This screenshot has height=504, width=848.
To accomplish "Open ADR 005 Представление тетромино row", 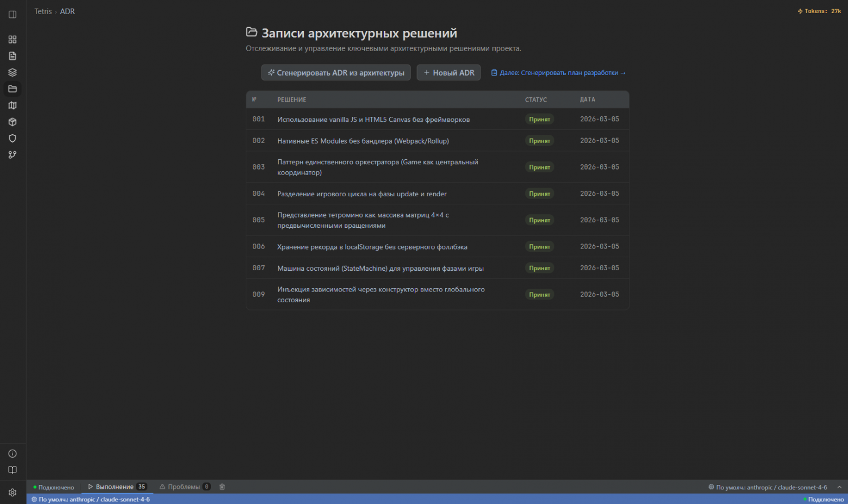I will pos(438,220).
